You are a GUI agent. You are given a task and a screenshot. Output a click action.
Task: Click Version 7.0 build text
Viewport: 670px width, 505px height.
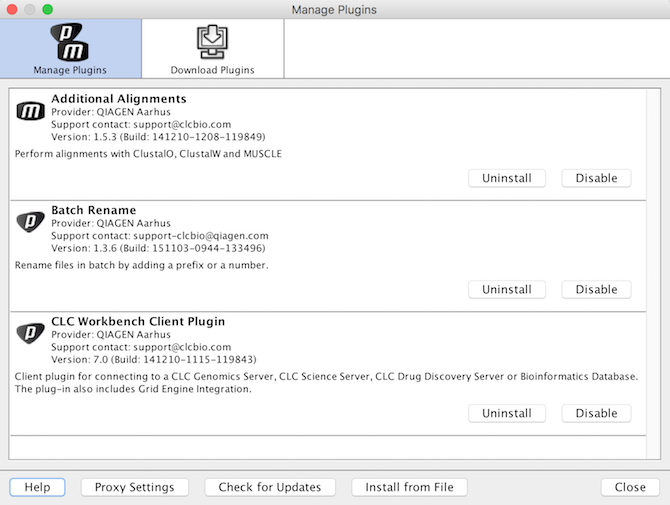click(154, 359)
